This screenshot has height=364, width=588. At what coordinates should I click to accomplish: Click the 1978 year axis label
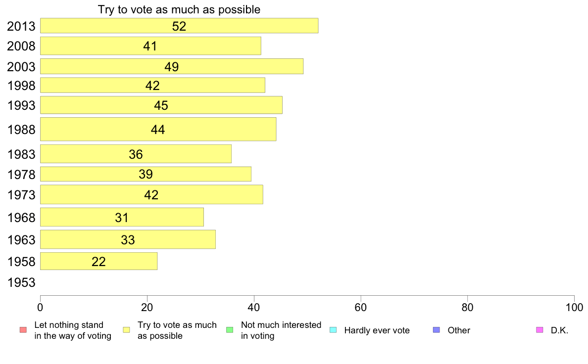click(x=21, y=174)
